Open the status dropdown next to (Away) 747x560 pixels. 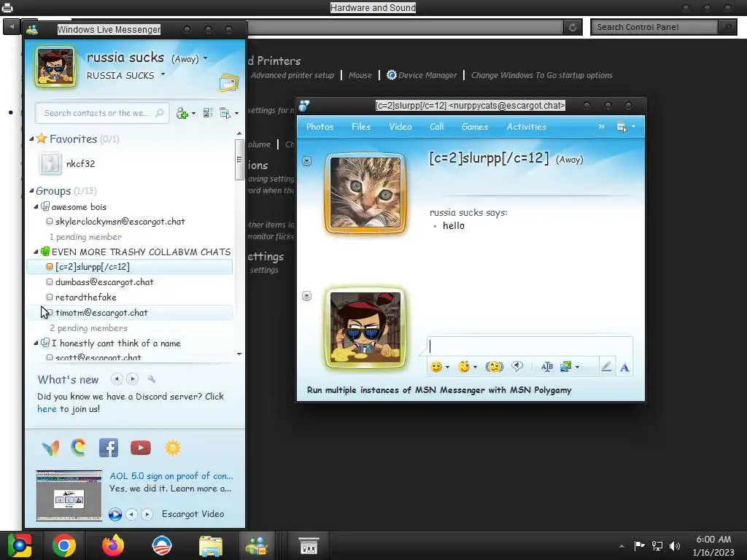(x=205, y=58)
